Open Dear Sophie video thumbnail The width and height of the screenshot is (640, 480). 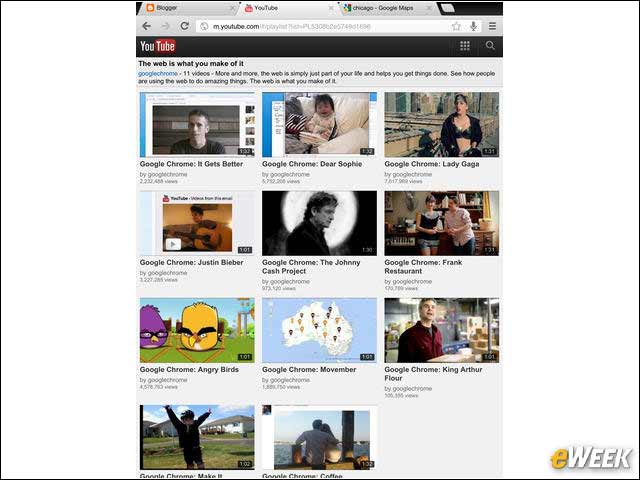320,124
